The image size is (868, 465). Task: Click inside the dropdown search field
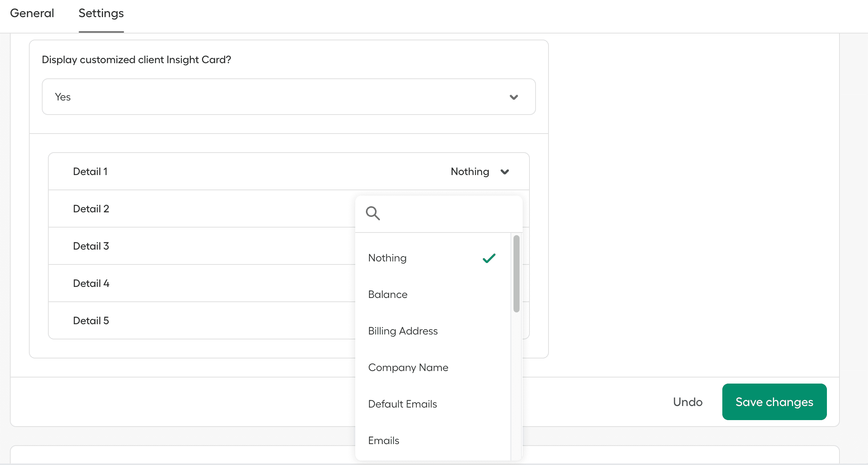click(437, 213)
